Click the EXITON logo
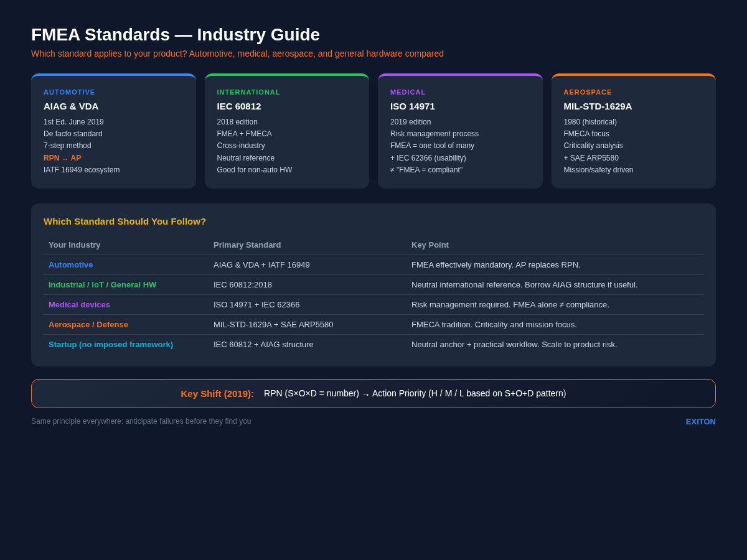747x560 pixels. pos(700,421)
